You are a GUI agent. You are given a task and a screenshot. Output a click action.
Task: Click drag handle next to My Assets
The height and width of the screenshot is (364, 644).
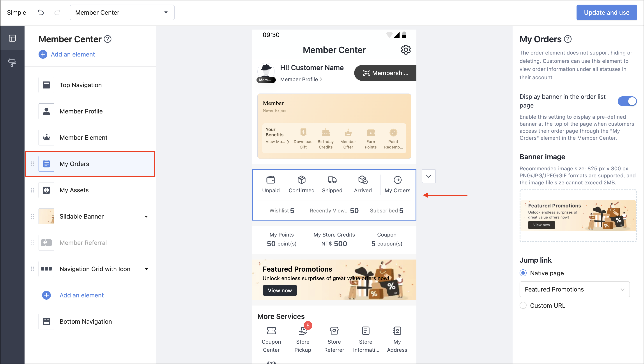(32, 190)
